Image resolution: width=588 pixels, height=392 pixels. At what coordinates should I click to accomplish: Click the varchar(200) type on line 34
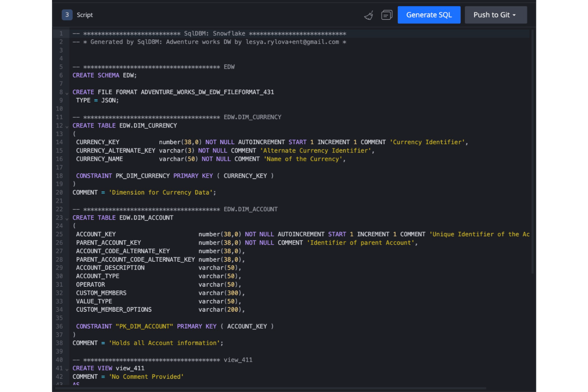tap(220, 309)
